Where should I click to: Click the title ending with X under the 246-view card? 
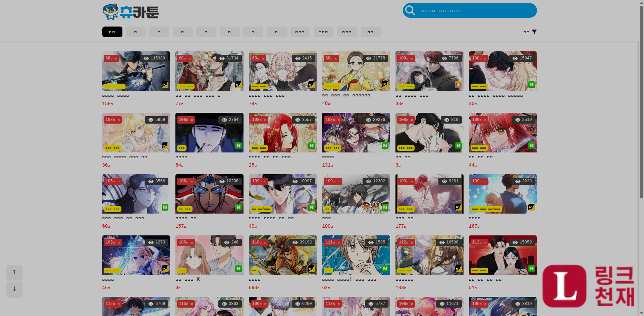pos(188,279)
